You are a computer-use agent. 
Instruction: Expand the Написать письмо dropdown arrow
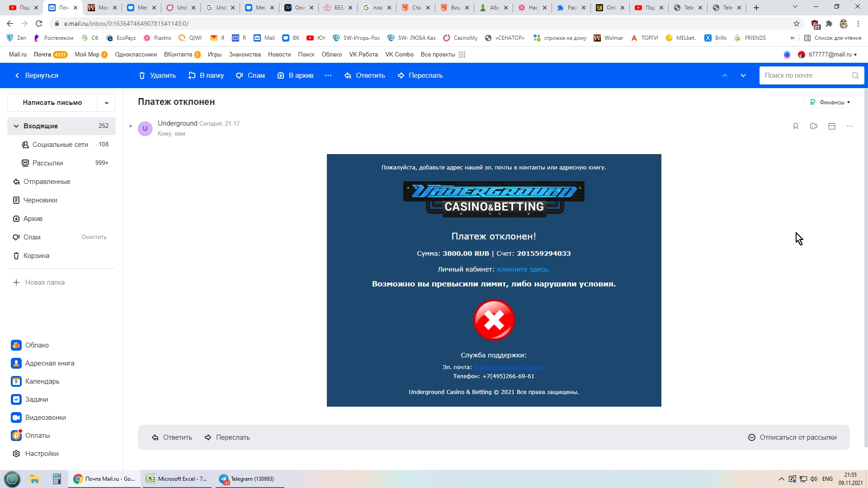coord(107,103)
